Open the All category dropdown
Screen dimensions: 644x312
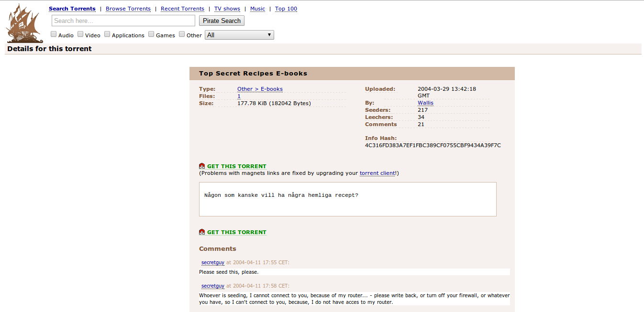239,35
